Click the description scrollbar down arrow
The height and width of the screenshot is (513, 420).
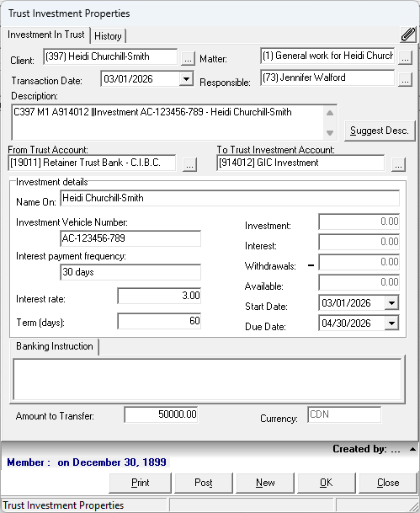tap(330, 133)
